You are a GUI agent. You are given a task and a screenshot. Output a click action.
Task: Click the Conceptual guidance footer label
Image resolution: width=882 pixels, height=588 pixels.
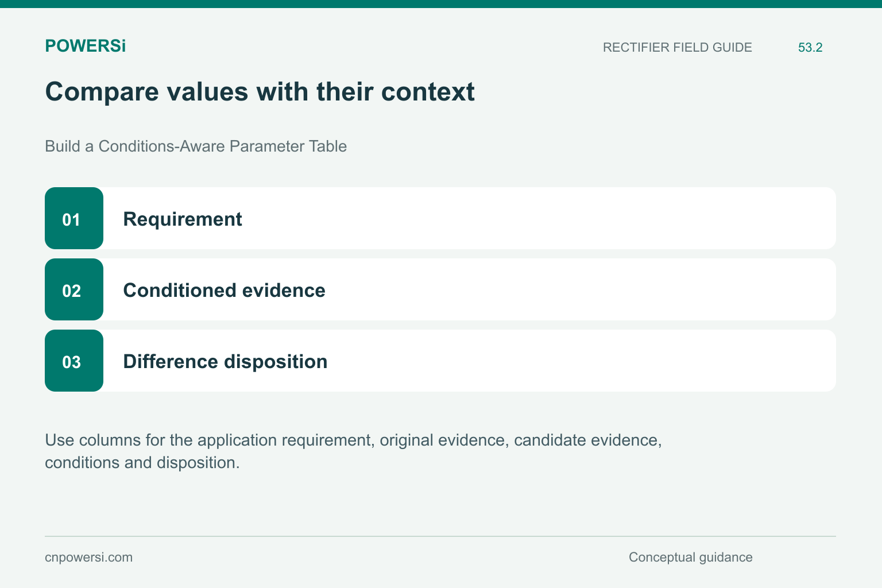click(x=691, y=557)
